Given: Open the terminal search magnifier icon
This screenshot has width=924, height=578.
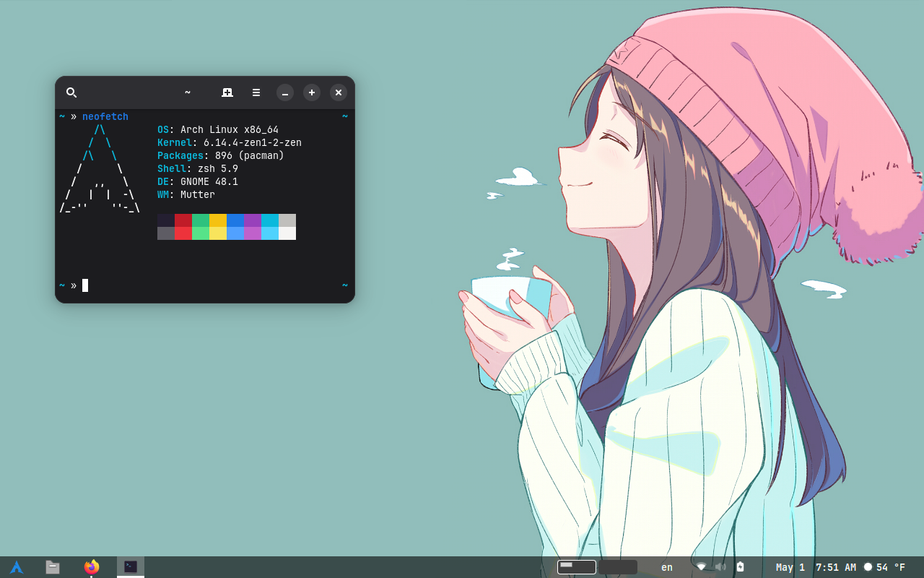Looking at the screenshot, I should click(x=71, y=92).
